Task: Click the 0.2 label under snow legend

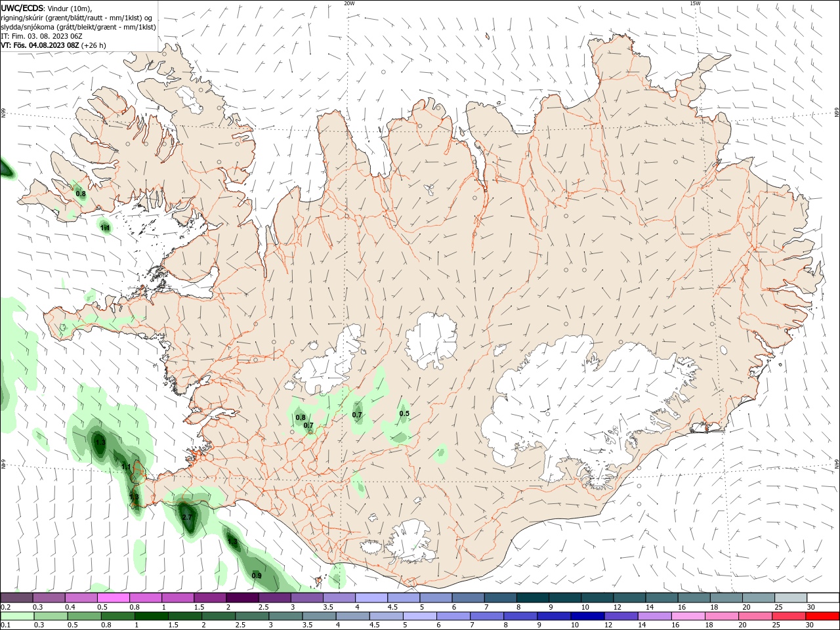Action: pos(6,607)
